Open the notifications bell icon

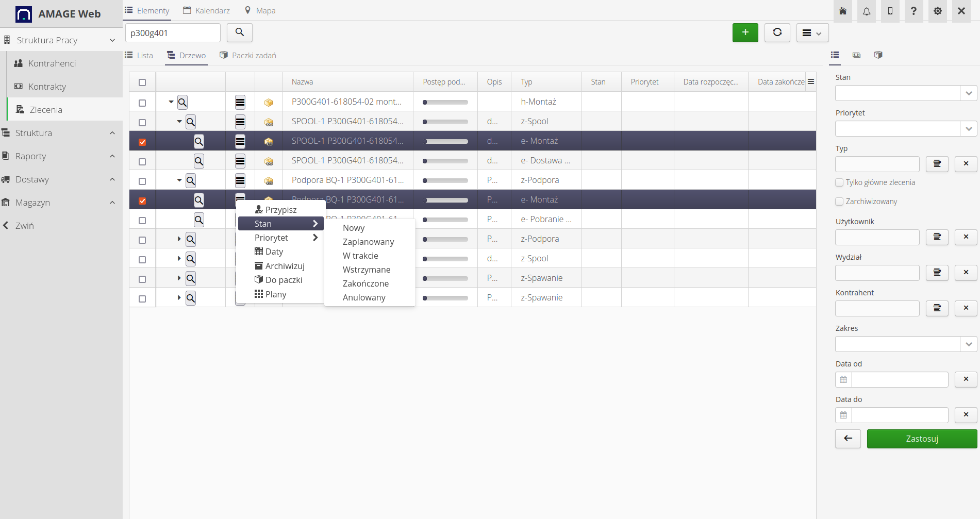(867, 11)
